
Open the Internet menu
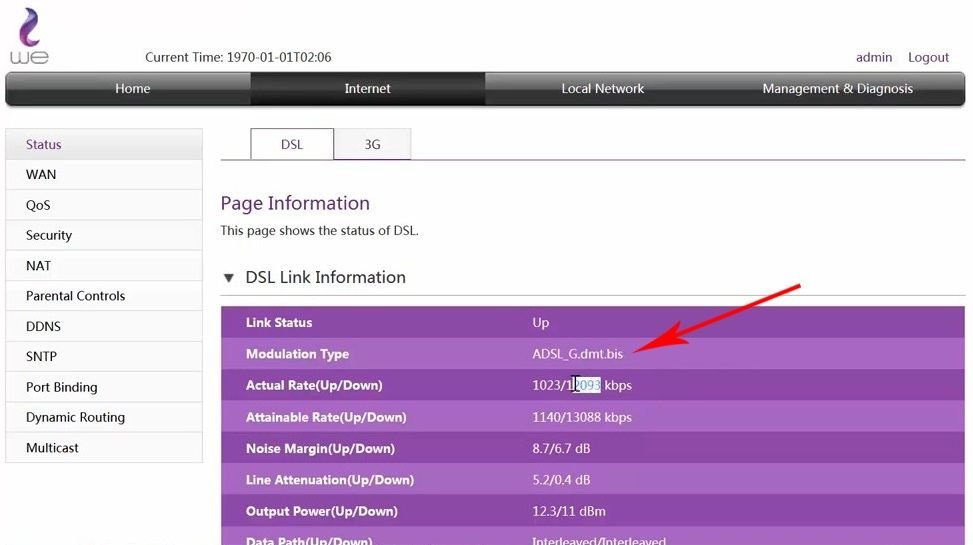[367, 89]
